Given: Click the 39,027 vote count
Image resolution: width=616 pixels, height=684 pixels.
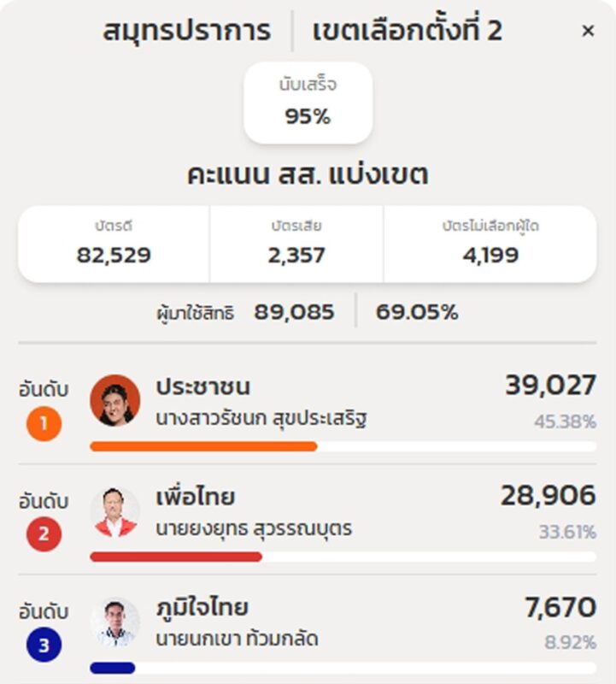Looking at the screenshot, I should tap(550, 386).
